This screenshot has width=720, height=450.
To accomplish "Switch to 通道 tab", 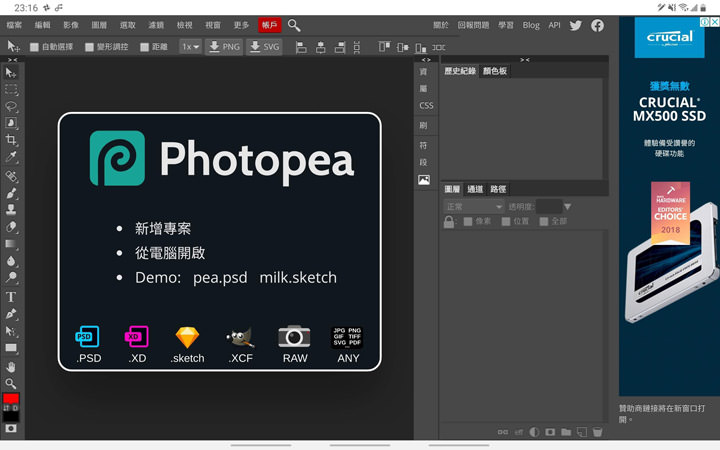I will [x=475, y=189].
